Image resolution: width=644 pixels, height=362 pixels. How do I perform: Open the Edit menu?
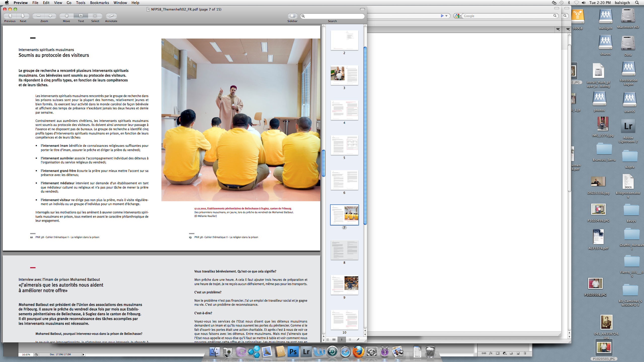pos(46,3)
